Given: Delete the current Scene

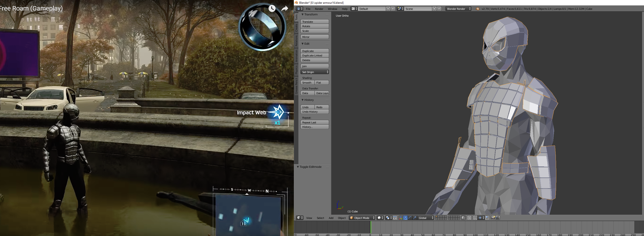Looking at the screenshot, I should pos(439,9).
